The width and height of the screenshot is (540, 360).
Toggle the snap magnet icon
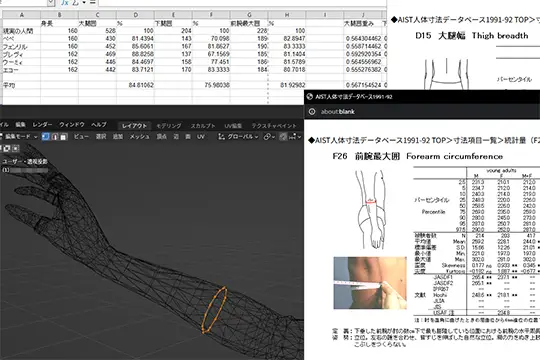283,137
